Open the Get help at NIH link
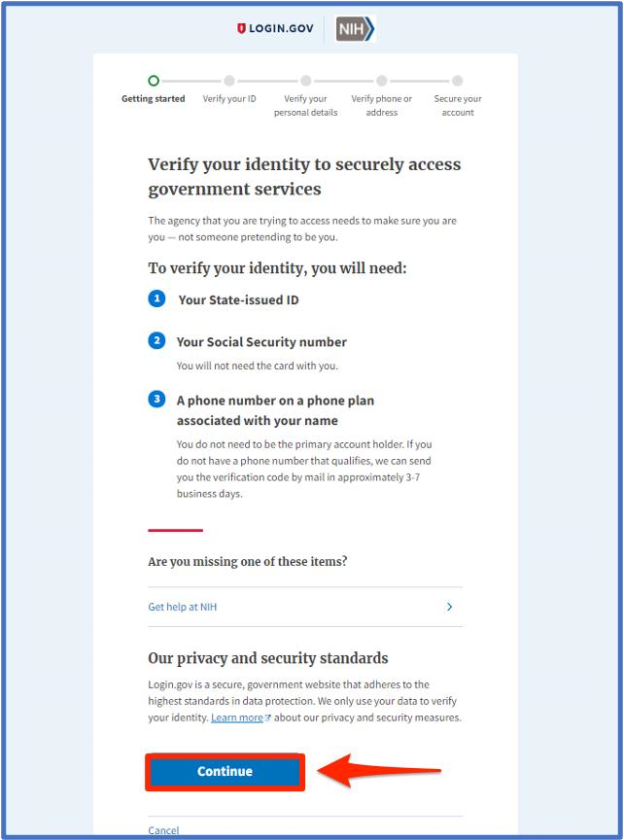Screen dimensions: 624x840 pos(183,607)
